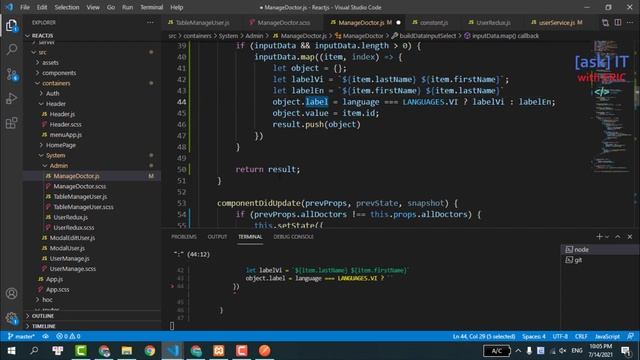
Task: Click the Split Editor icon
Action: [x=618, y=22]
